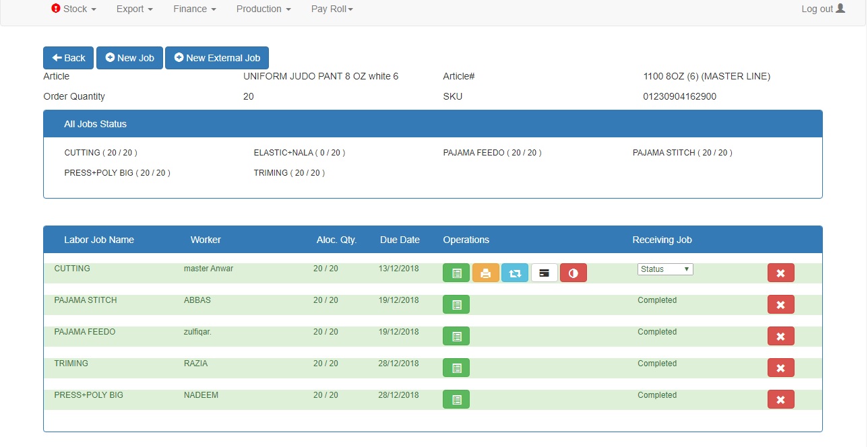This screenshot has height=447, width=868.
Task: Click the white card icon in CUTTING row
Action: 544,273
